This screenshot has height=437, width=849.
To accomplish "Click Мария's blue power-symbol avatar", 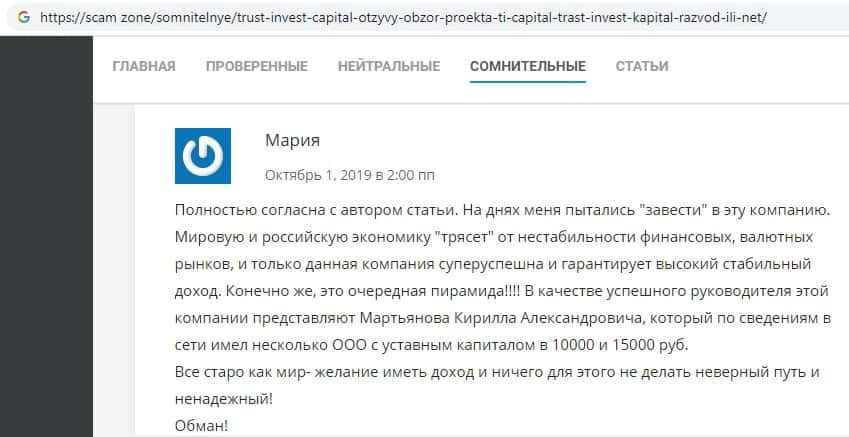I will (203, 156).
